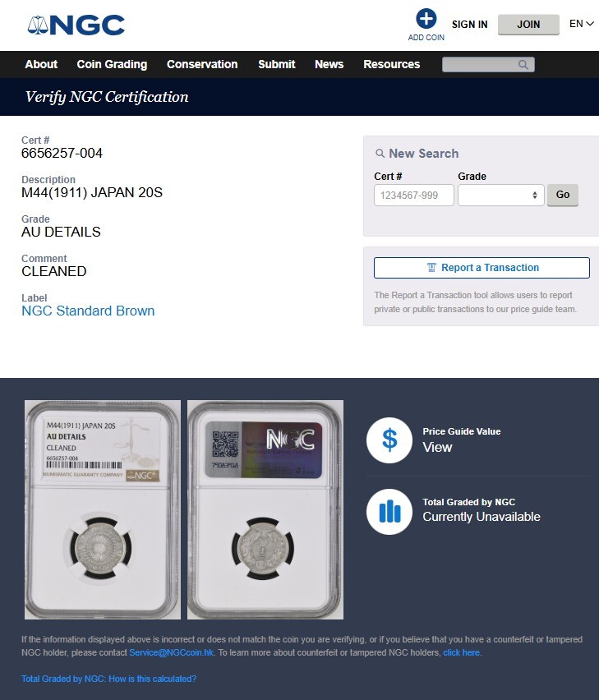Open the Conservation menu
Image resolution: width=599 pixels, height=700 pixels.
pyautogui.click(x=202, y=64)
